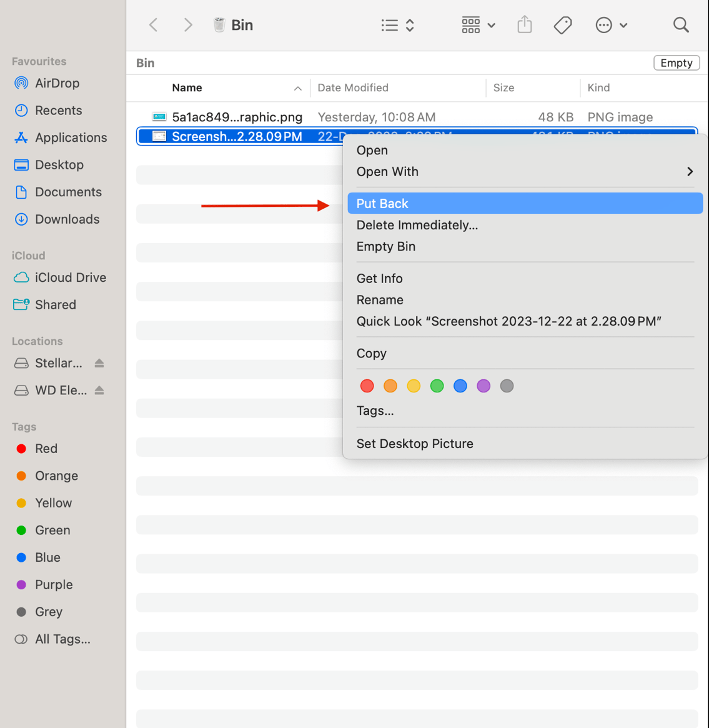Screen dimensions: 709x728
Task: Expand the more actions ellipsis menu
Action: (611, 25)
